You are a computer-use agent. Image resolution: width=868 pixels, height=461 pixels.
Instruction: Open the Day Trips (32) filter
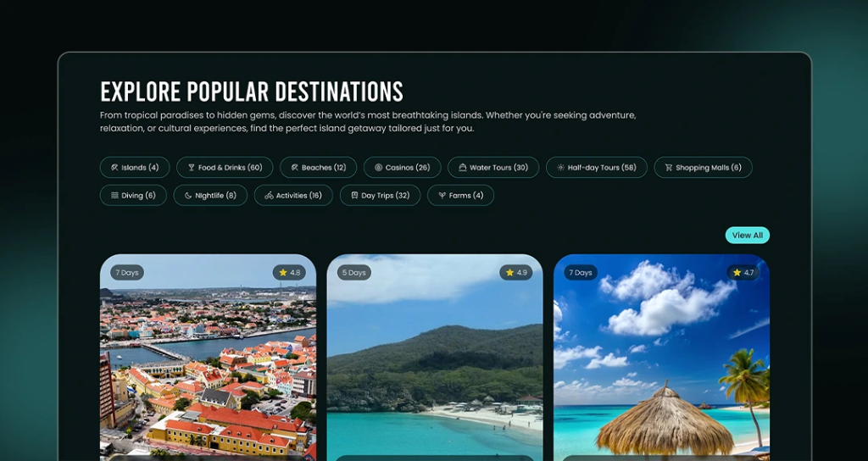[x=381, y=196]
